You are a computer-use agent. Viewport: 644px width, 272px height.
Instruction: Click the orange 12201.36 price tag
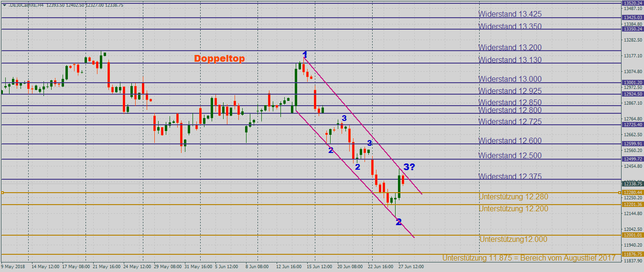click(x=633, y=205)
